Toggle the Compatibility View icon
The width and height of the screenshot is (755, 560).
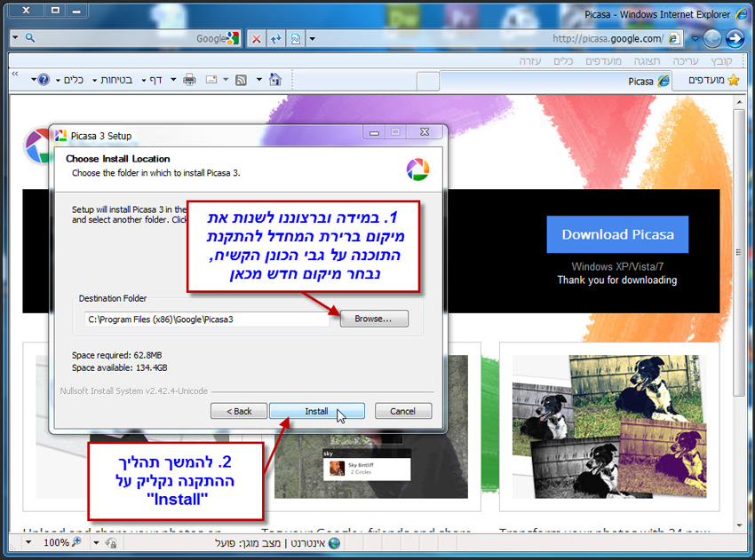click(296, 38)
